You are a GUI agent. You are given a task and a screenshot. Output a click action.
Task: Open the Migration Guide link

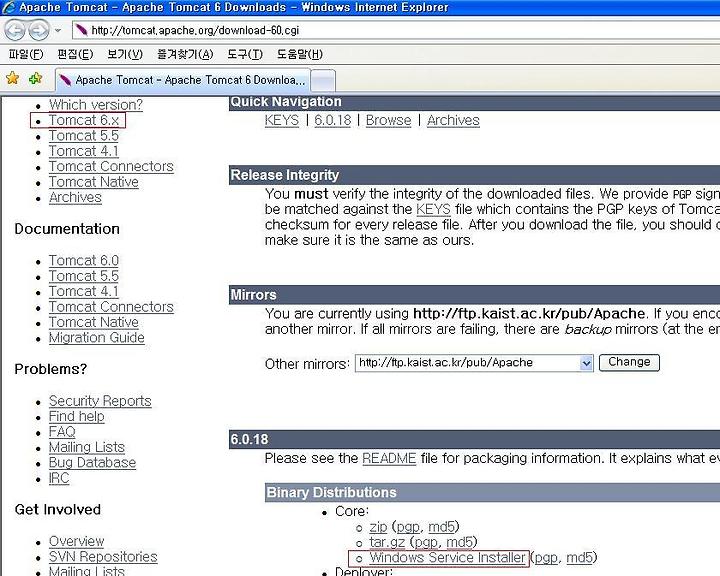(96, 338)
